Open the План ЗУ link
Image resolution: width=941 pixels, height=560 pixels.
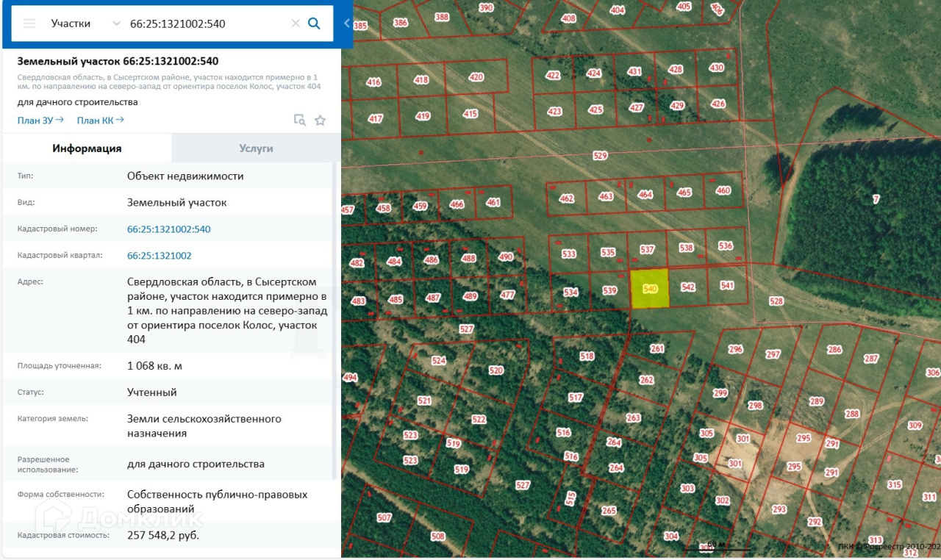pos(40,121)
